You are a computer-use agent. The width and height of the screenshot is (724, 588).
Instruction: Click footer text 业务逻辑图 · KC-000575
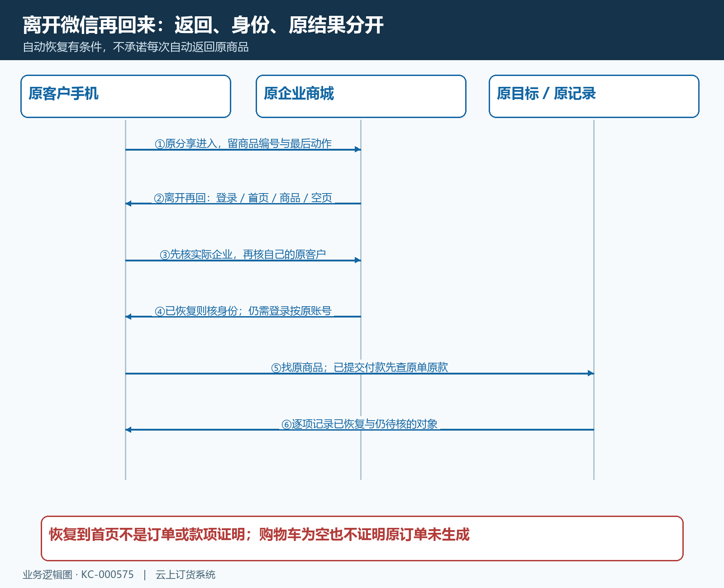pos(78,574)
